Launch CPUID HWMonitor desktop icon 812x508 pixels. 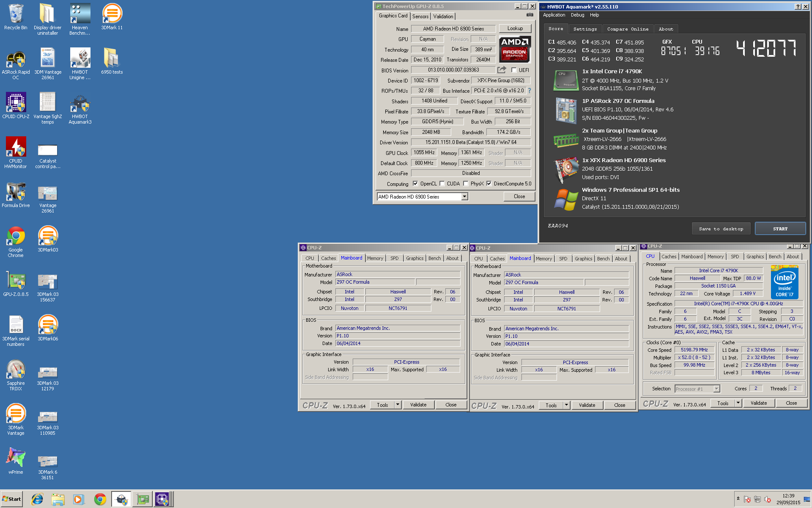point(16,152)
